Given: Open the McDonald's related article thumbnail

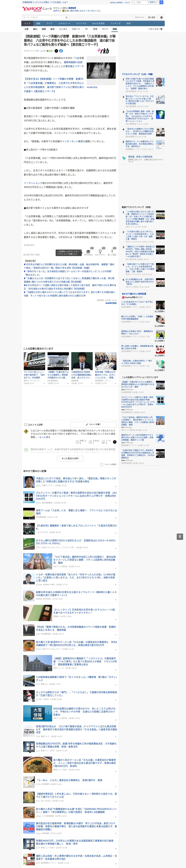Looking at the screenshot, I should pyautogui.click(x=34, y=361).
